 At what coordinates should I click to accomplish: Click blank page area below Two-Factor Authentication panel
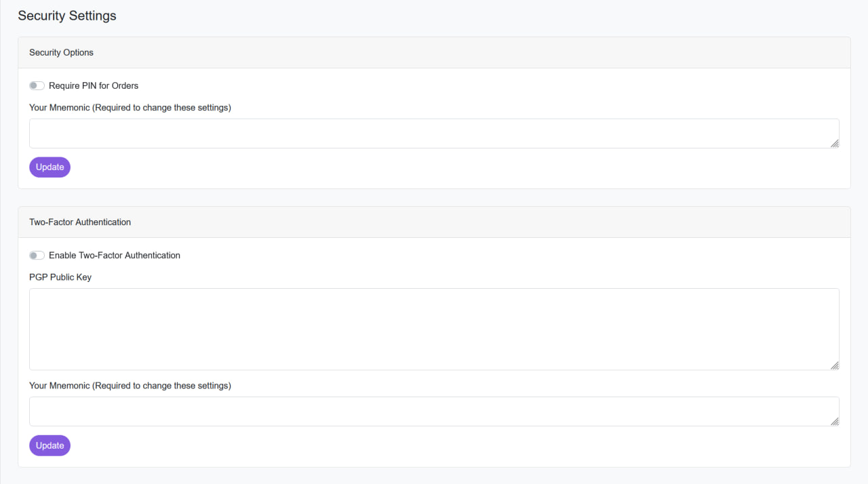coord(434,476)
